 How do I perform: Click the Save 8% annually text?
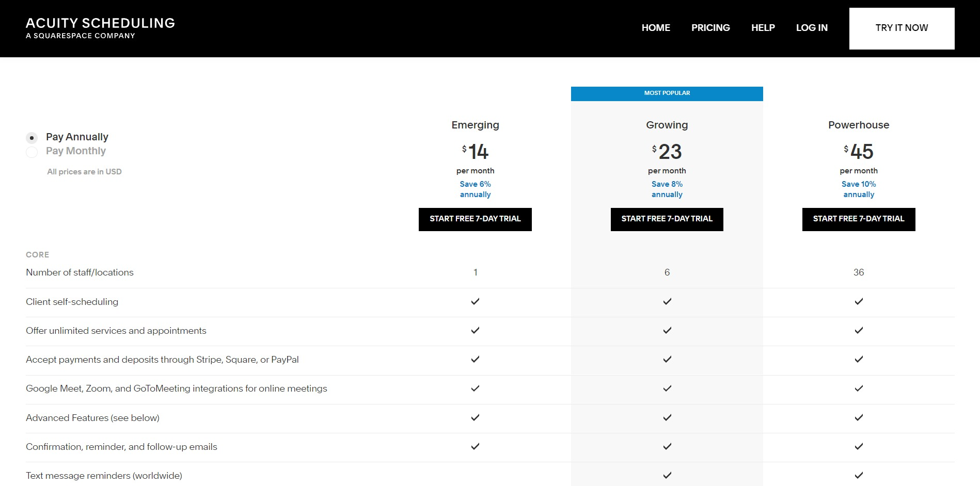tap(667, 189)
